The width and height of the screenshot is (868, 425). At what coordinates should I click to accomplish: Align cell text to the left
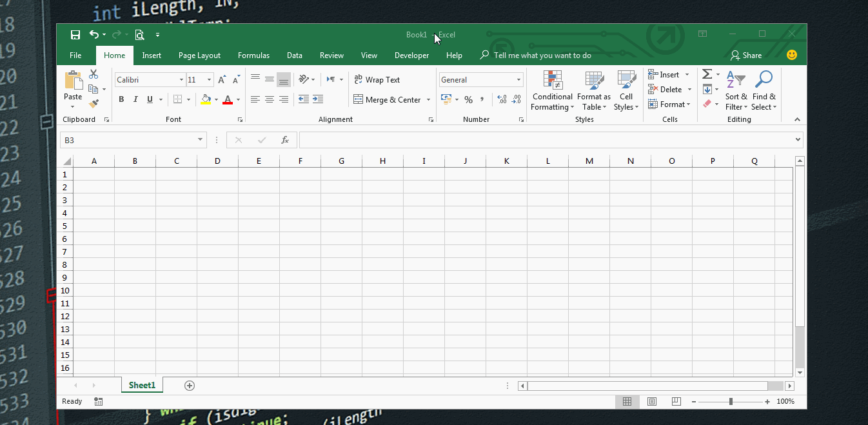(255, 99)
